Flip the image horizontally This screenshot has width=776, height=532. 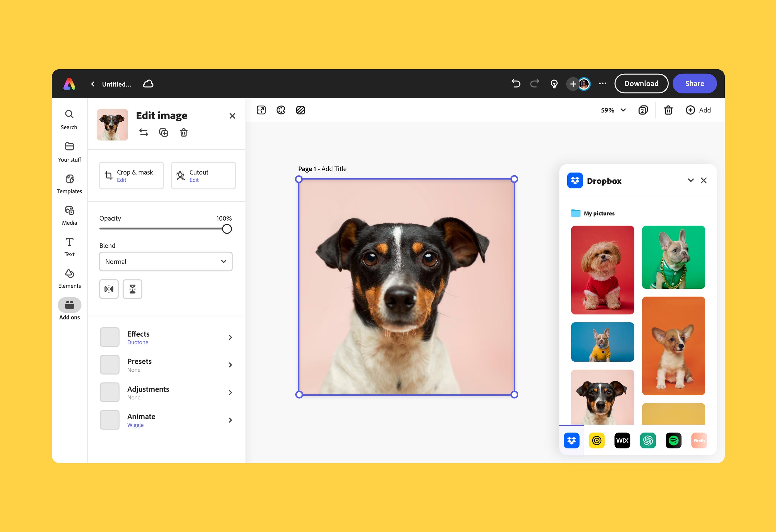109,289
